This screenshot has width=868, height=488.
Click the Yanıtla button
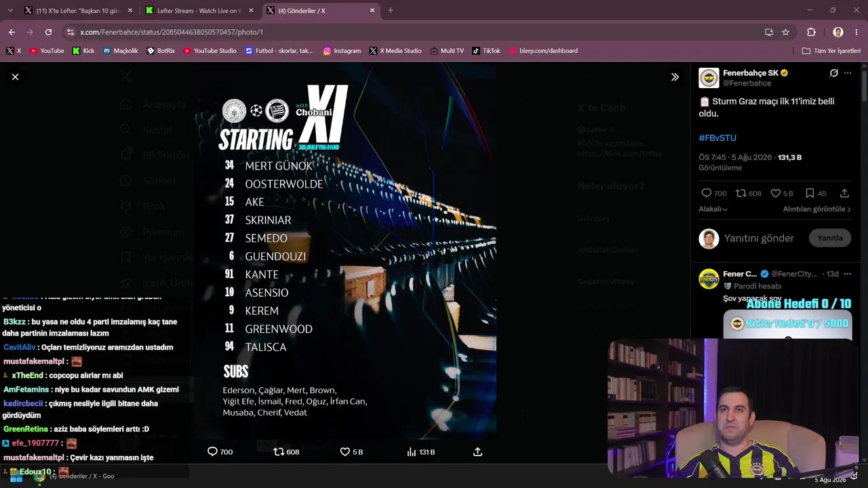830,238
